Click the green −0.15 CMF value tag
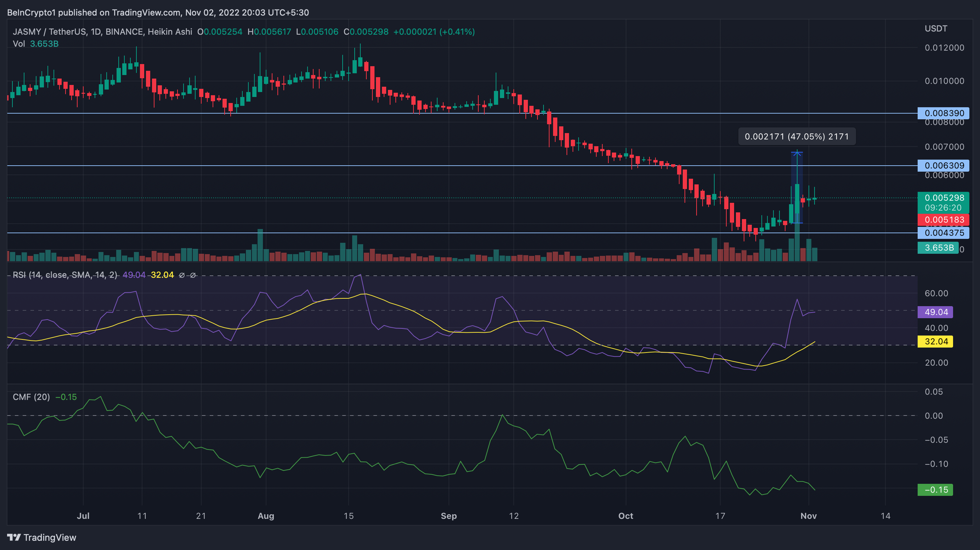The width and height of the screenshot is (980, 550). pyautogui.click(x=936, y=489)
